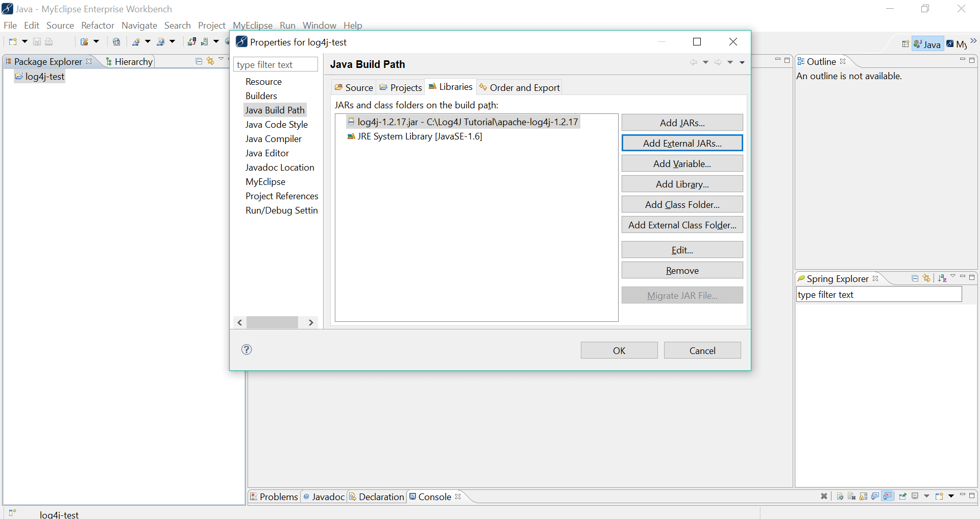Screen dimensions: 980x519
Task: Click Add Class Folder... button
Action: point(682,204)
